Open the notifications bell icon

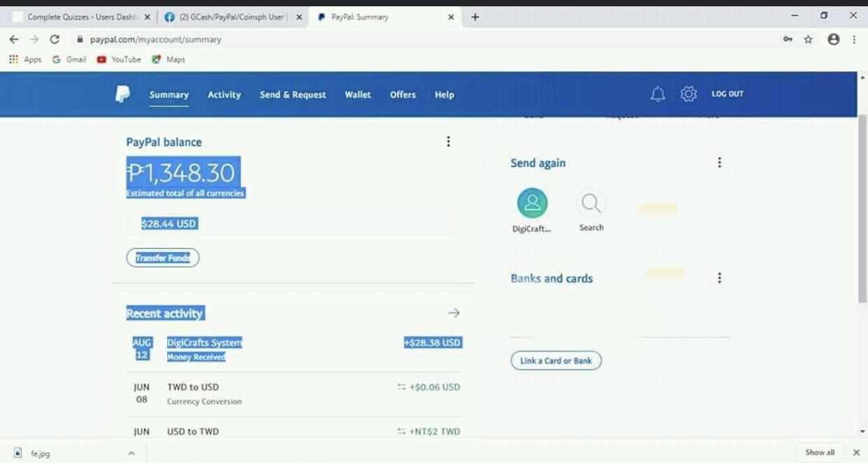[x=658, y=94]
